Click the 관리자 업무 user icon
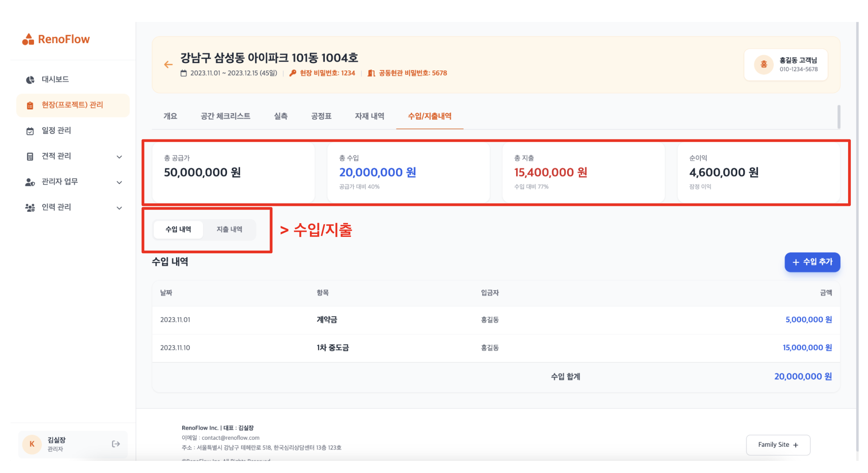Image resolution: width=868 pixels, height=473 pixels. tap(30, 182)
